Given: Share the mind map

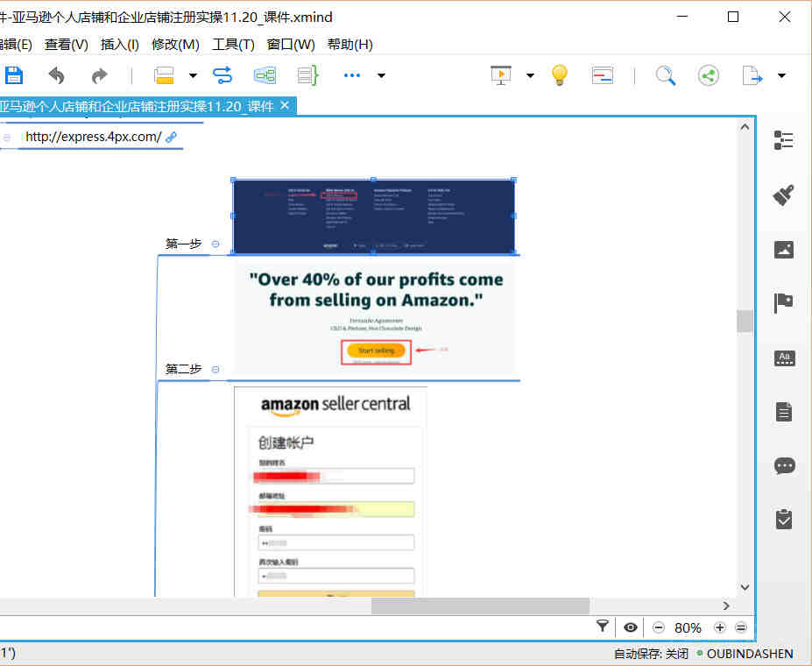Looking at the screenshot, I should tap(709, 75).
